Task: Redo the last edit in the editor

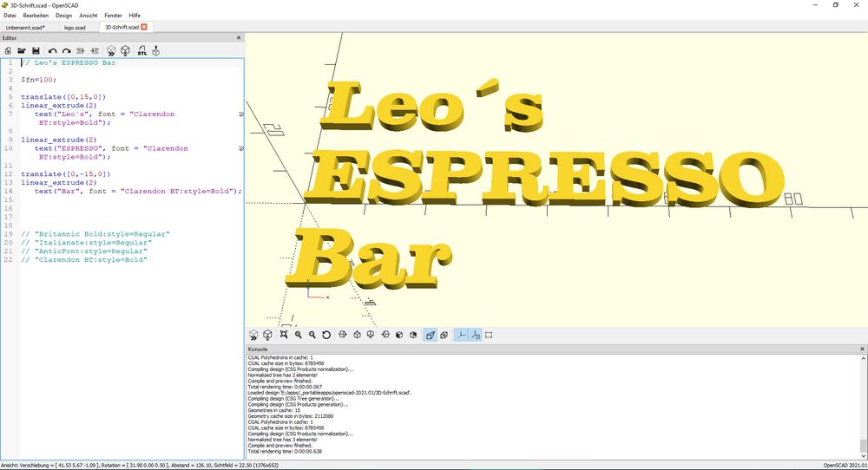Action: 67,51
